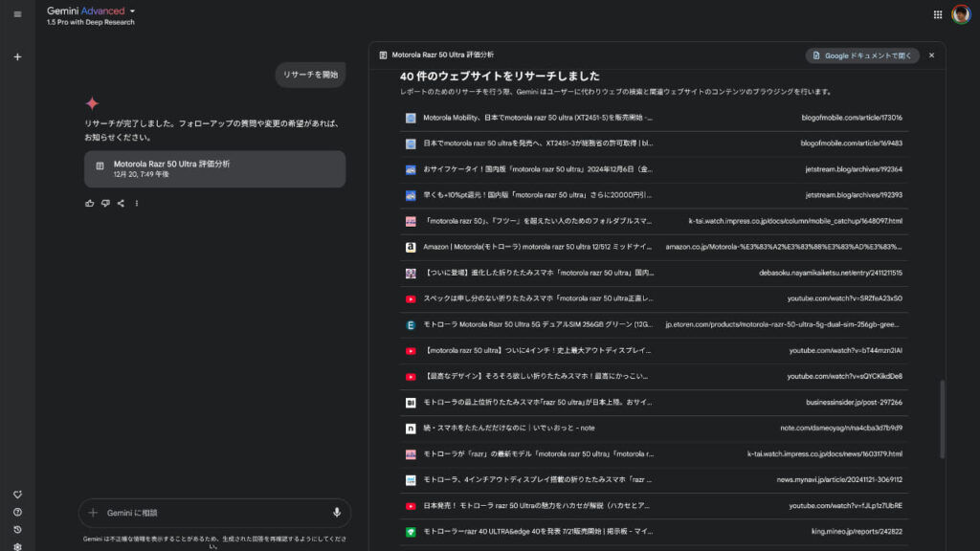Open report in Google Docs
The image size is (980, 551).
(x=862, y=55)
